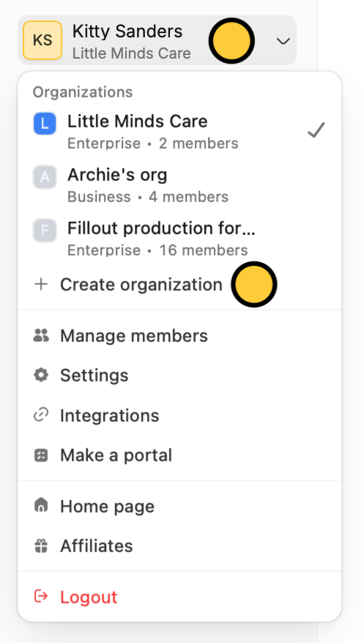This screenshot has width=364, height=643.
Task: Click the checkmark beside Little Minds Care
Action: (316, 130)
